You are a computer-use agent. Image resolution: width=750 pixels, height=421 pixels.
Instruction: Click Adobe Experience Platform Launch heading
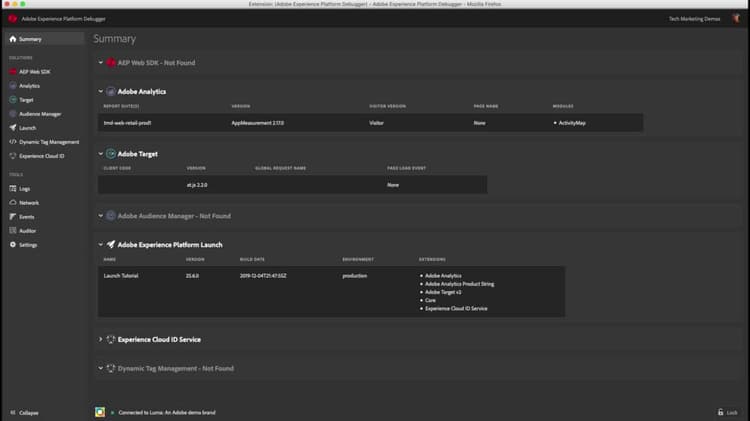pos(170,244)
